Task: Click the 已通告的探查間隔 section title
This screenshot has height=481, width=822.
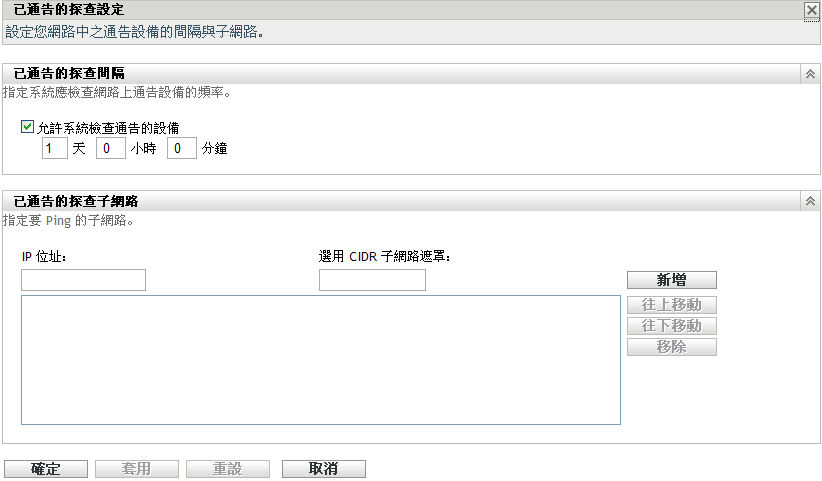Action: [69, 74]
